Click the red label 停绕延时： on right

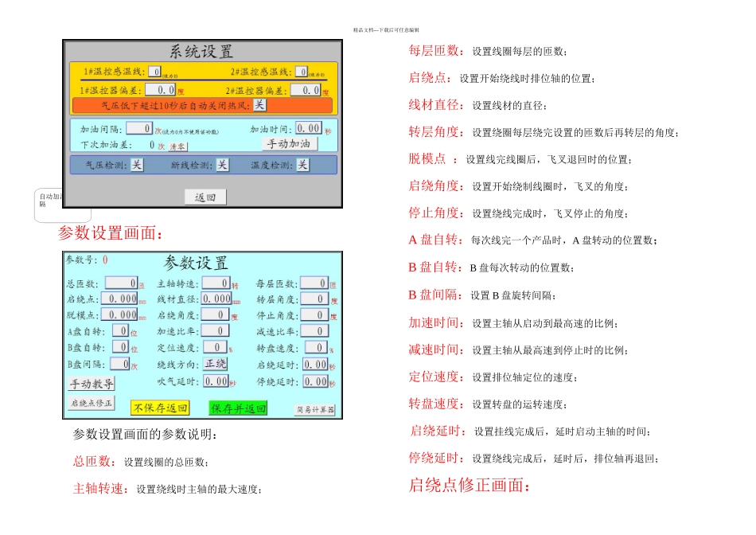click(436, 458)
